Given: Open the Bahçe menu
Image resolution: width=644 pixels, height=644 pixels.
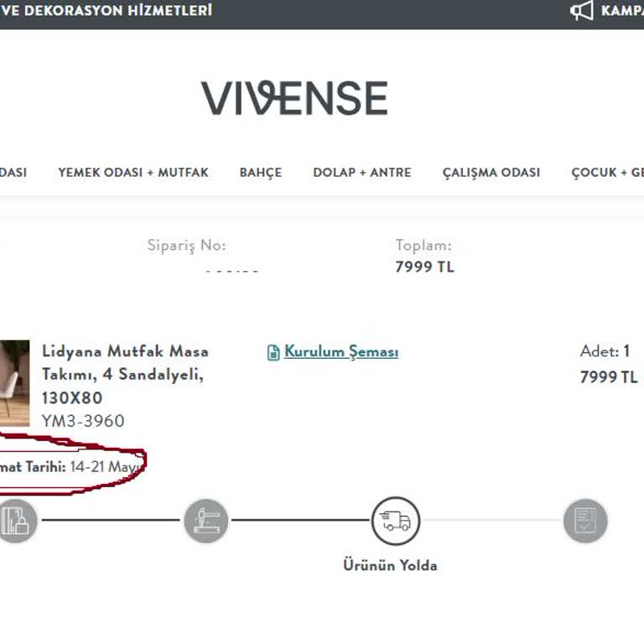Looking at the screenshot, I should tap(261, 173).
